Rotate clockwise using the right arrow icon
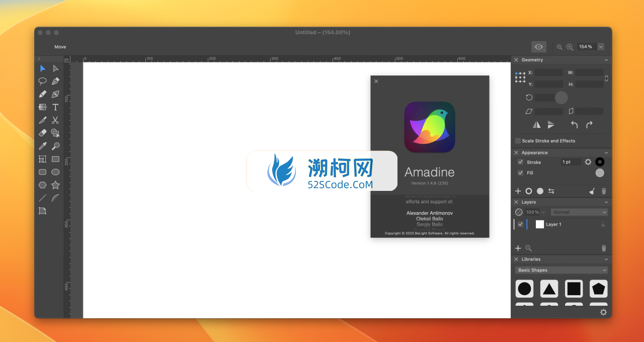 pos(589,124)
